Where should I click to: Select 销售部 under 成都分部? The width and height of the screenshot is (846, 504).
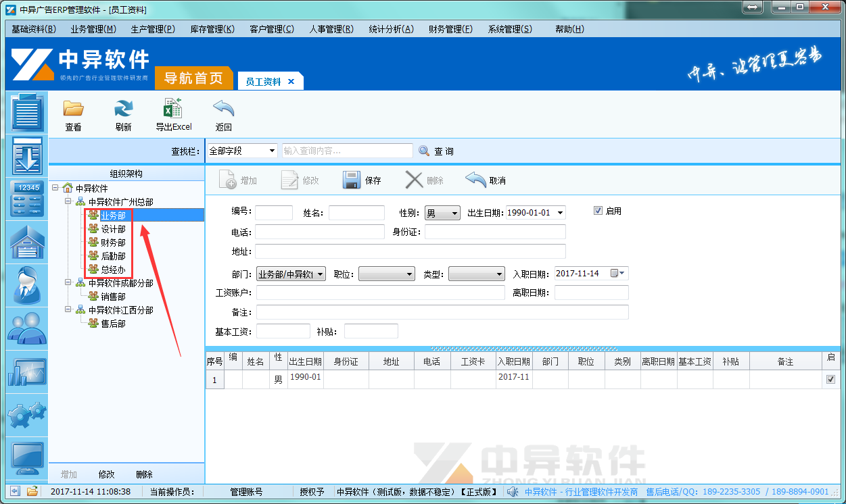[113, 297]
